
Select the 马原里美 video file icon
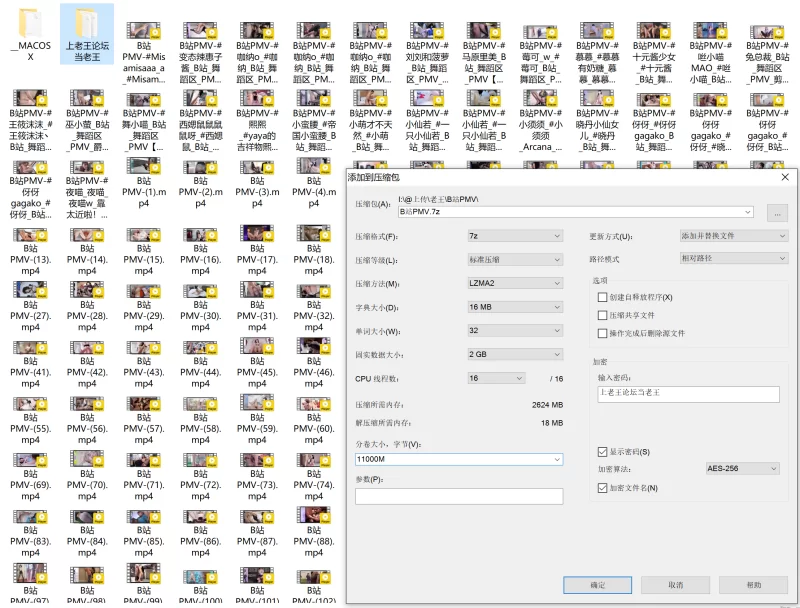(484, 31)
